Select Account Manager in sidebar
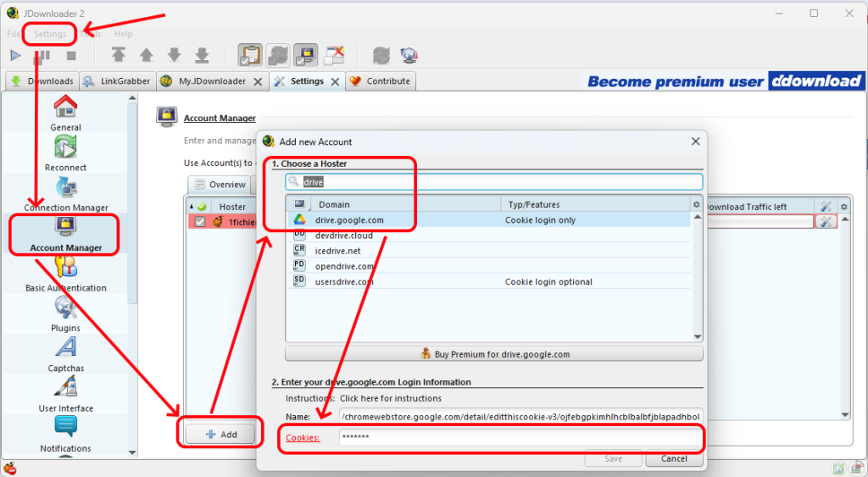The image size is (868, 477). click(x=66, y=234)
